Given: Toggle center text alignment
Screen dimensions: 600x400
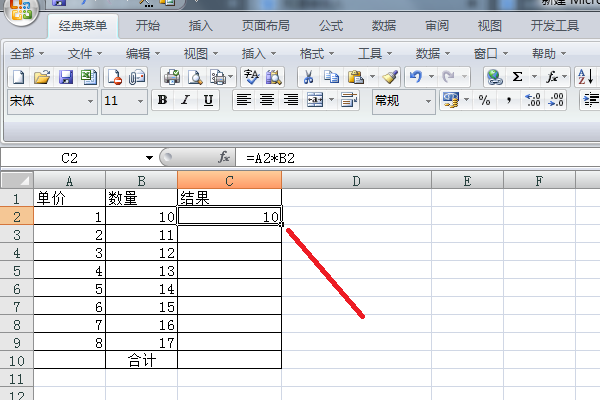Looking at the screenshot, I should tap(267, 100).
